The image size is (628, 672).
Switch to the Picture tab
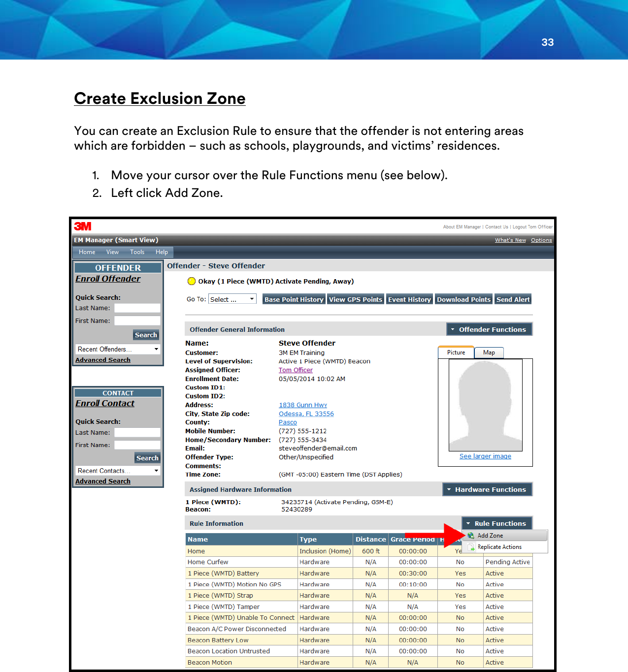click(456, 352)
